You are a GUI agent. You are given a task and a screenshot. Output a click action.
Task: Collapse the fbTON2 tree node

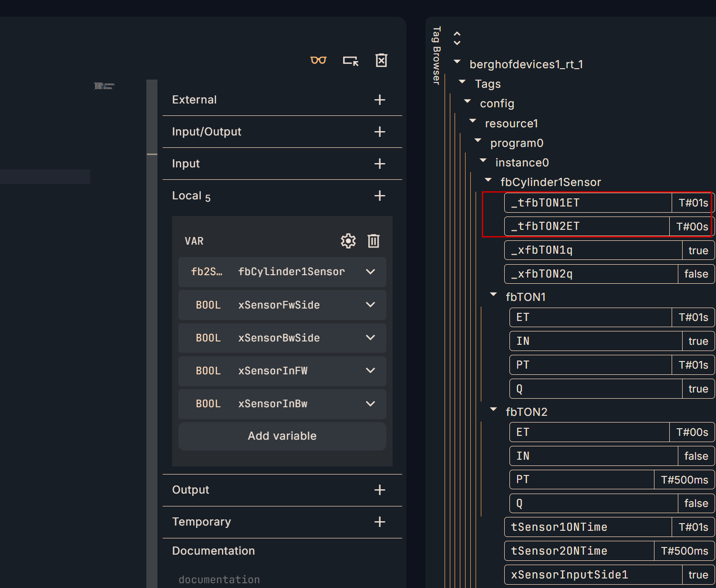click(494, 410)
